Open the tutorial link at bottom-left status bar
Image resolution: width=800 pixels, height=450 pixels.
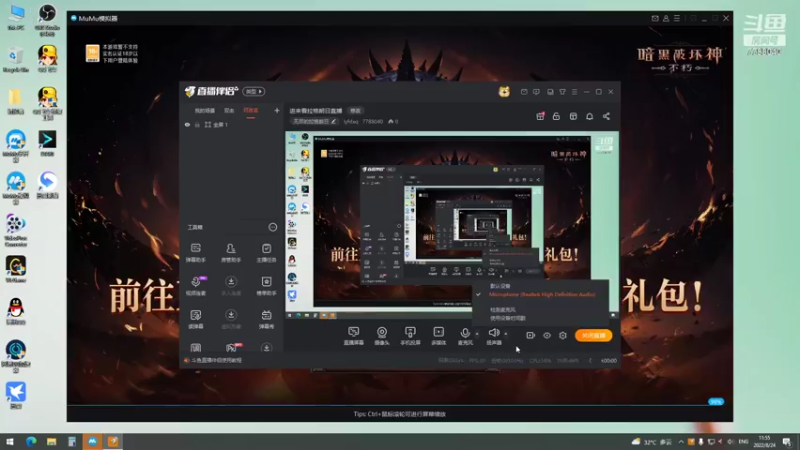pyautogui.click(x=216, y=360)
